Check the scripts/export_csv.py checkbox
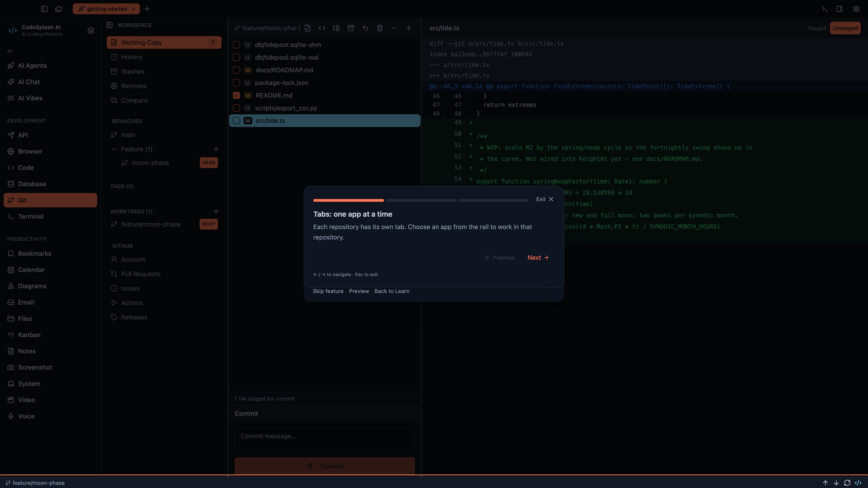 [236, 108]
